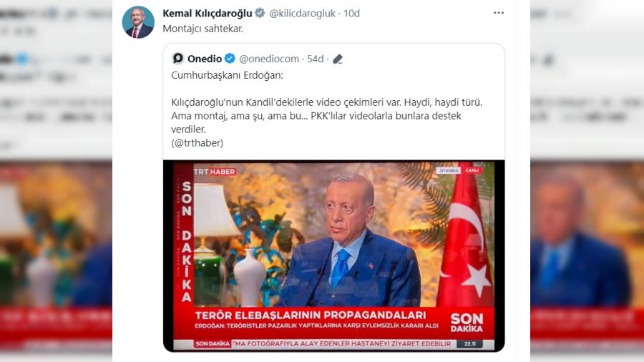Click the Montajcı sahtekar tweet text
The width and height of the screenshot is (644, 362).
(x=203, y=29)
